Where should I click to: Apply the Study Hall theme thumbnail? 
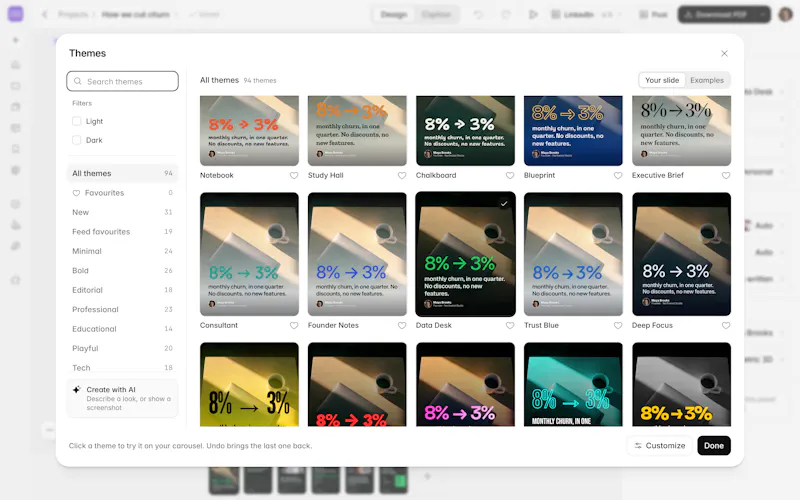click(357, 131)
